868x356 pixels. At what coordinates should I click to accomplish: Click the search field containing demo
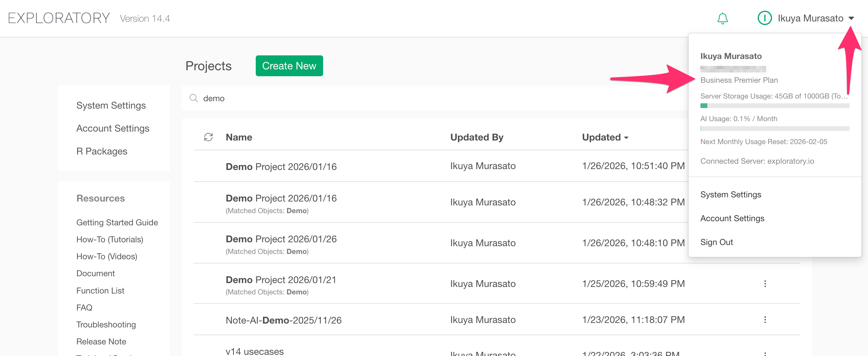404,98
